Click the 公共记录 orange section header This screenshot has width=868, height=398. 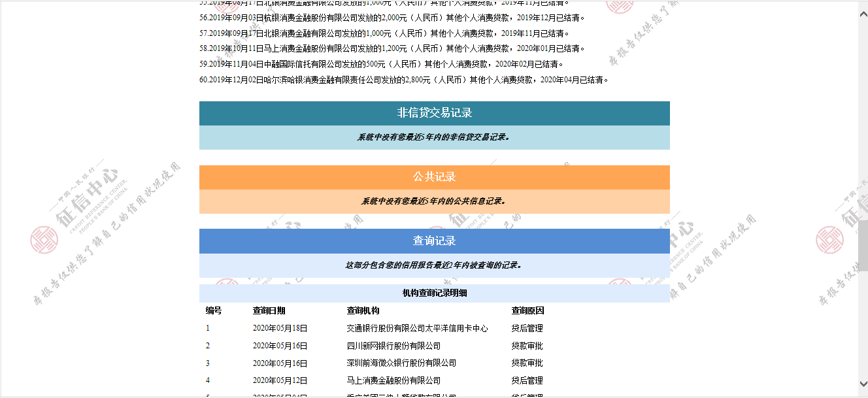click(435, 177)
